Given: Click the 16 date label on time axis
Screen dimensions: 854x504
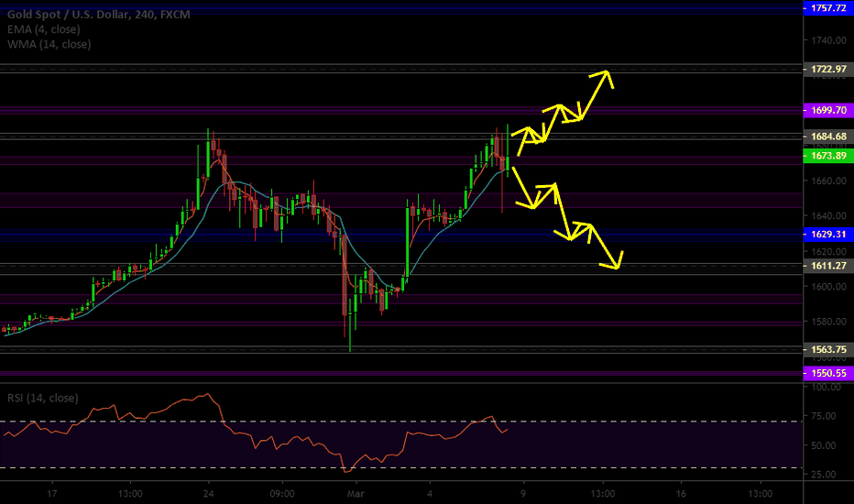Looking at the screenshot, I should click(681, 494).
